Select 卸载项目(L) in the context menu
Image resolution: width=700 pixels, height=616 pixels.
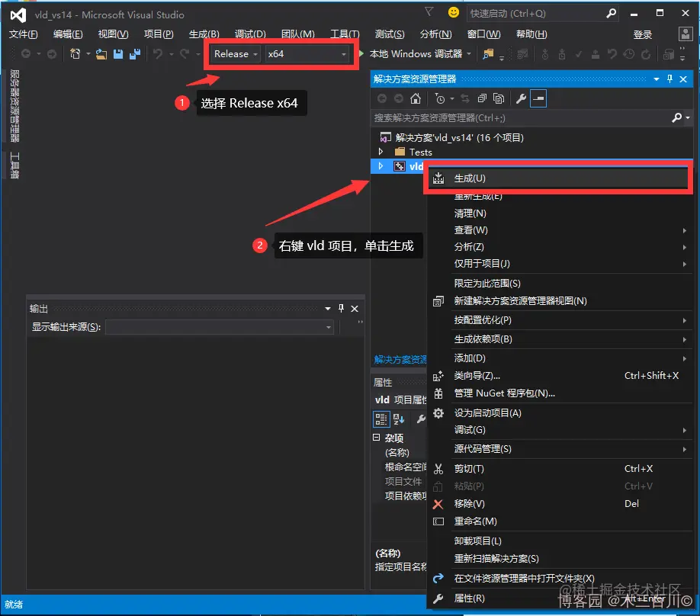pos(558,541)
